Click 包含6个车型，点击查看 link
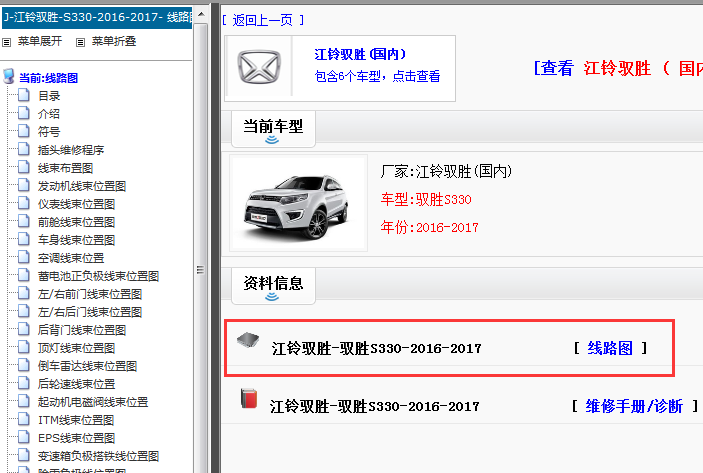Screen dimensions: 703x473 (x=377, y=76)
